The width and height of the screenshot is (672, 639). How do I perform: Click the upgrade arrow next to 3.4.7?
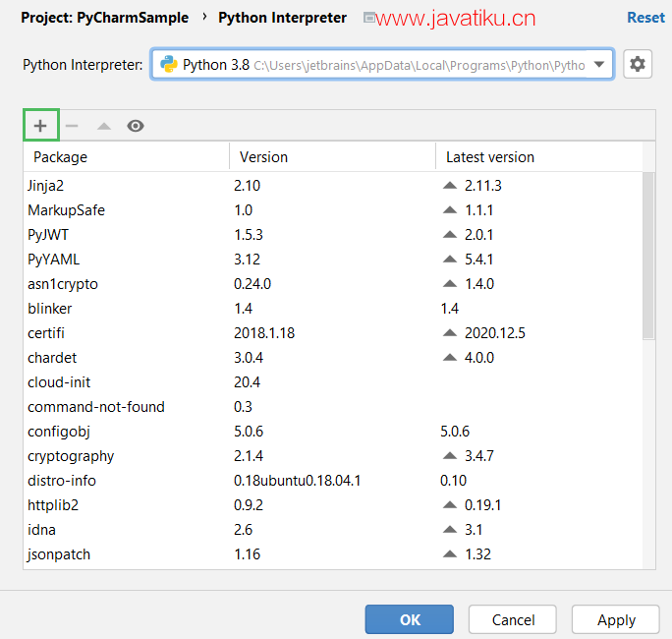tap(450, 455)
